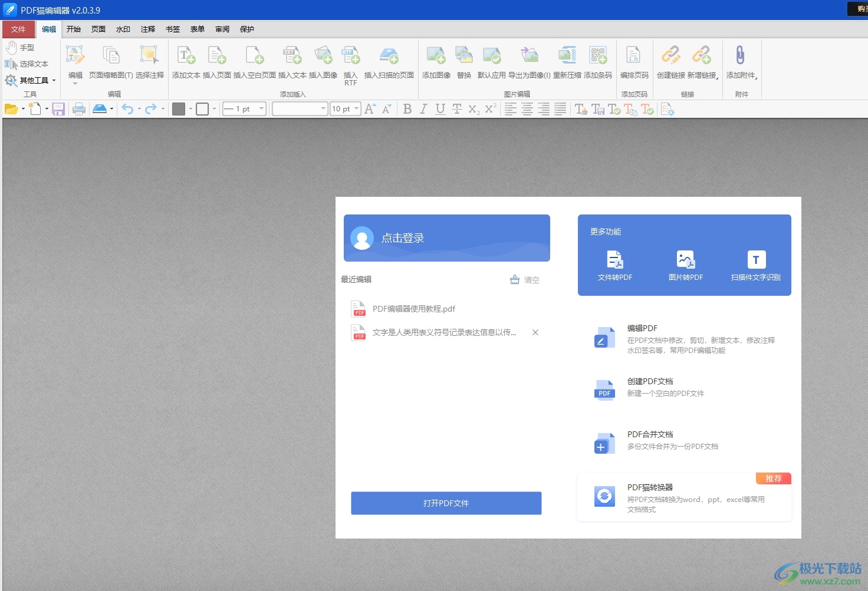Toggle subscript formatting

(x=474, y=109)
